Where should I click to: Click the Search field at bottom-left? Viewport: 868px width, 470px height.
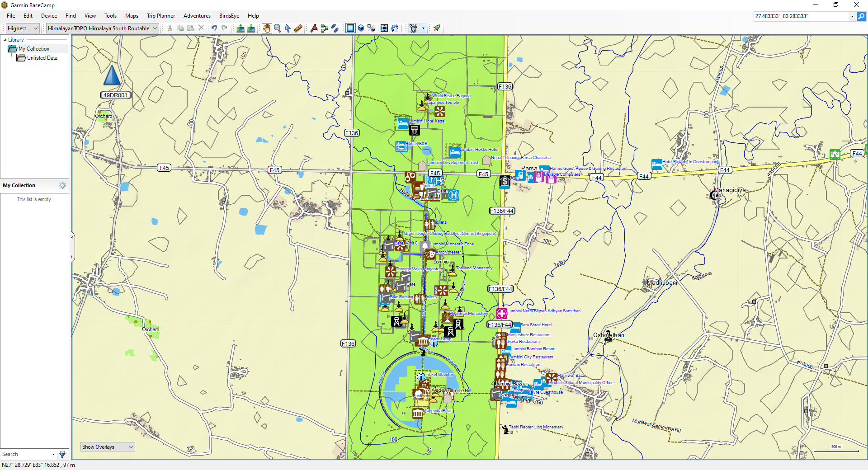[25, 454]
